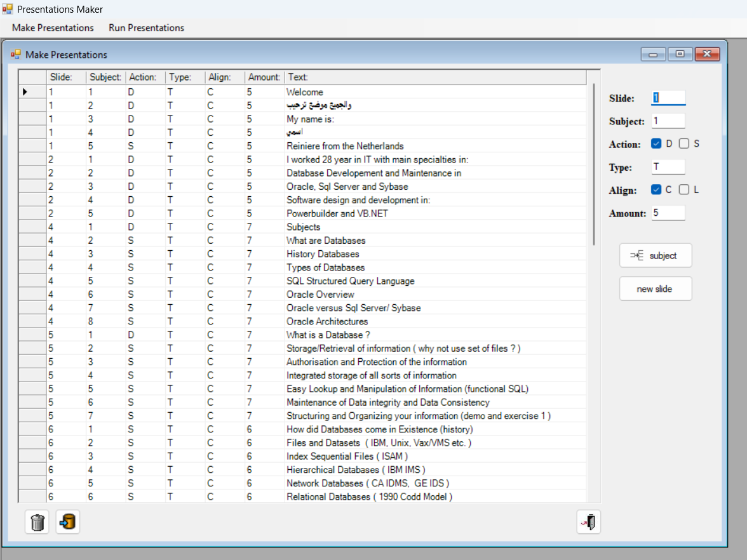Click 'Relational Databases ( 1990 Codd Model )' cell
Viewport: 747px width, 560px height.
pyautogui.click(x=436, y=497)
